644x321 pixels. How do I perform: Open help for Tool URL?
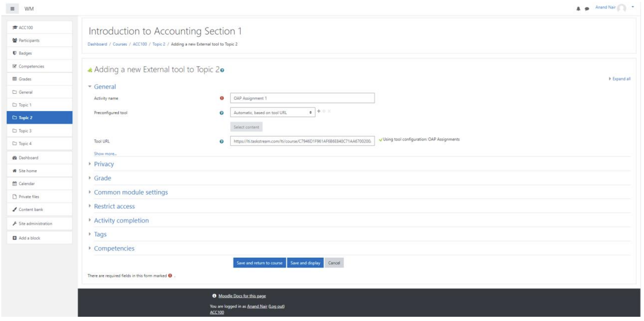222,142
